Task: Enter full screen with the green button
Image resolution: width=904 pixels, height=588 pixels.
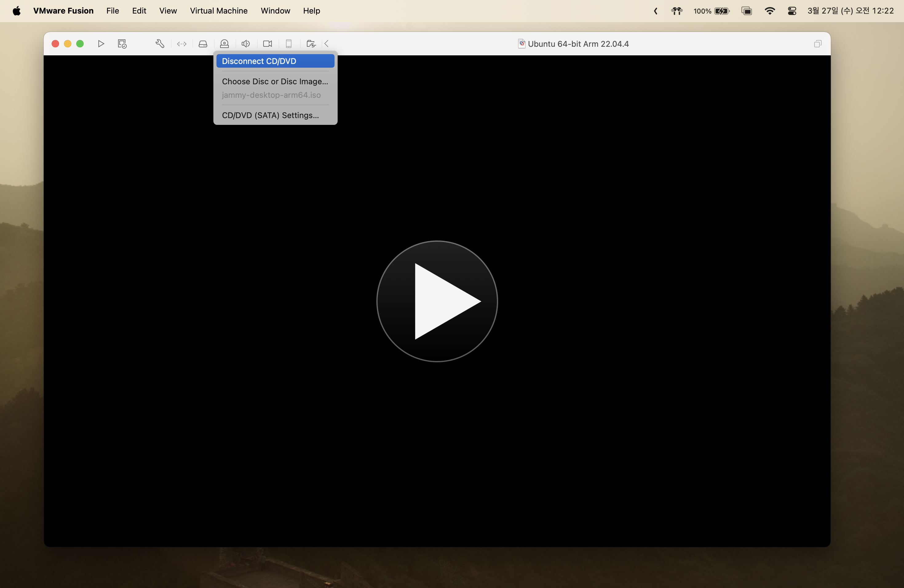Action: [80, 44]
